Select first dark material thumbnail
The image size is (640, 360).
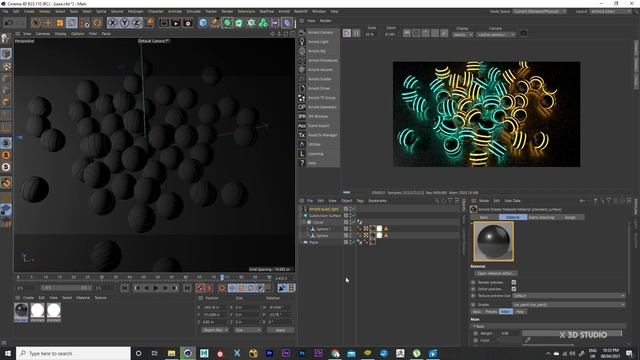[21, 311]
